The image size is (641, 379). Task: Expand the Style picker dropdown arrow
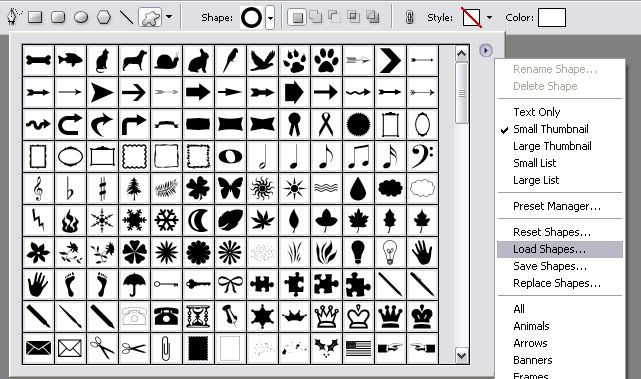point(489,18)
